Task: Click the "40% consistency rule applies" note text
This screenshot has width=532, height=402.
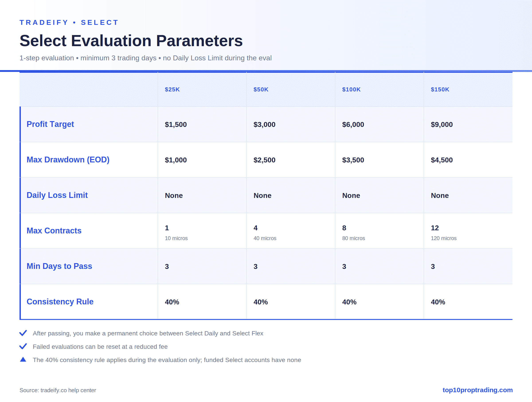Action: 167,360
